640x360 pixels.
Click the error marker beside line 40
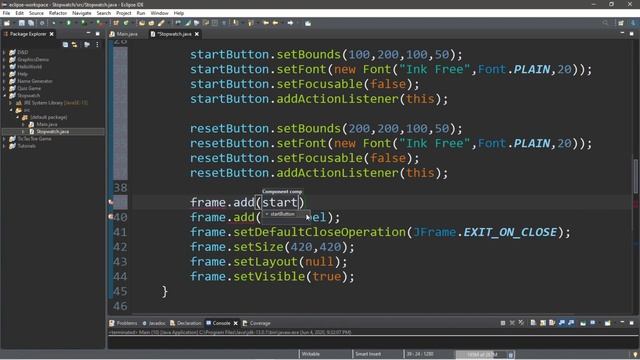111,217
